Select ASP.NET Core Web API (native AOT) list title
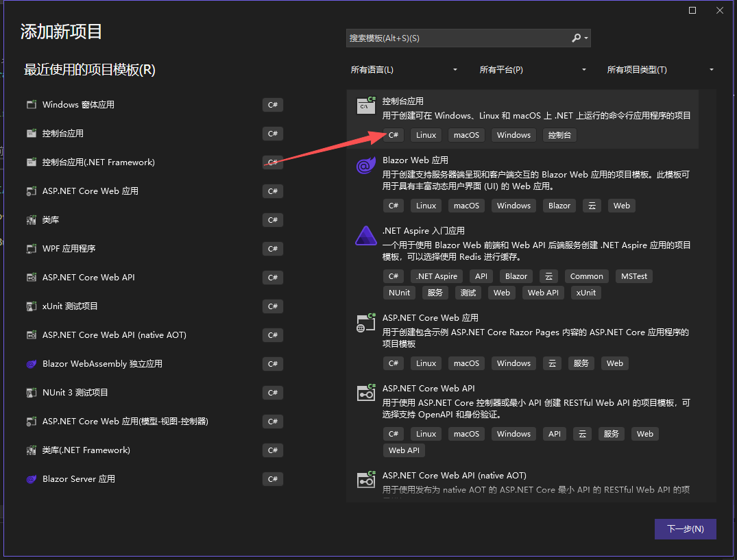The width and height of the screenshot is (737, 560). 454,476
